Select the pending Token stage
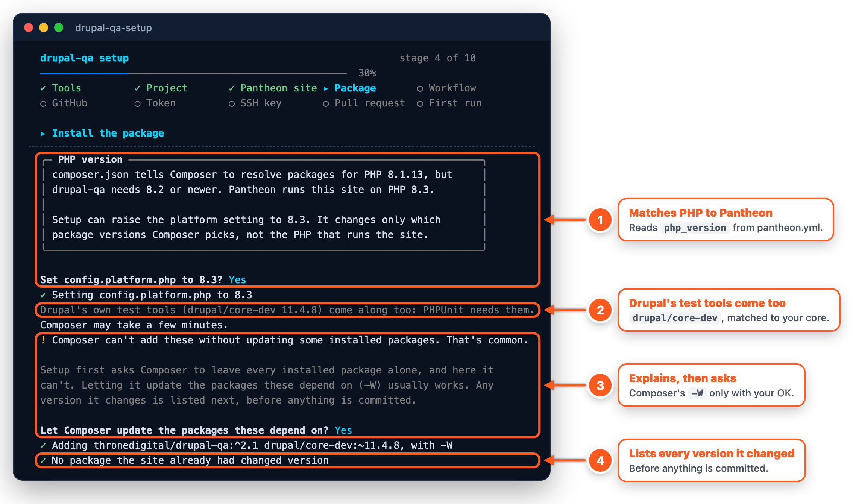This screenshot has height=504, width=853. [155, 103]
